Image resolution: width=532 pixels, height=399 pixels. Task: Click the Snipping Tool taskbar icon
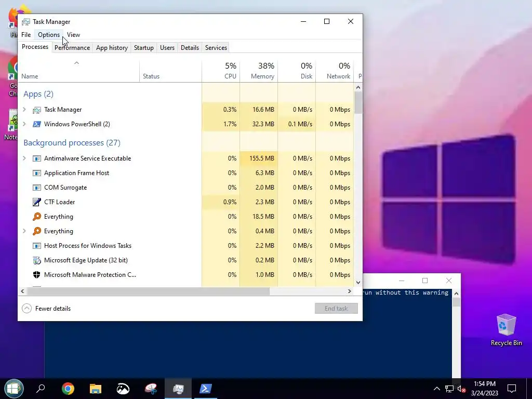[x=151, y=389]
